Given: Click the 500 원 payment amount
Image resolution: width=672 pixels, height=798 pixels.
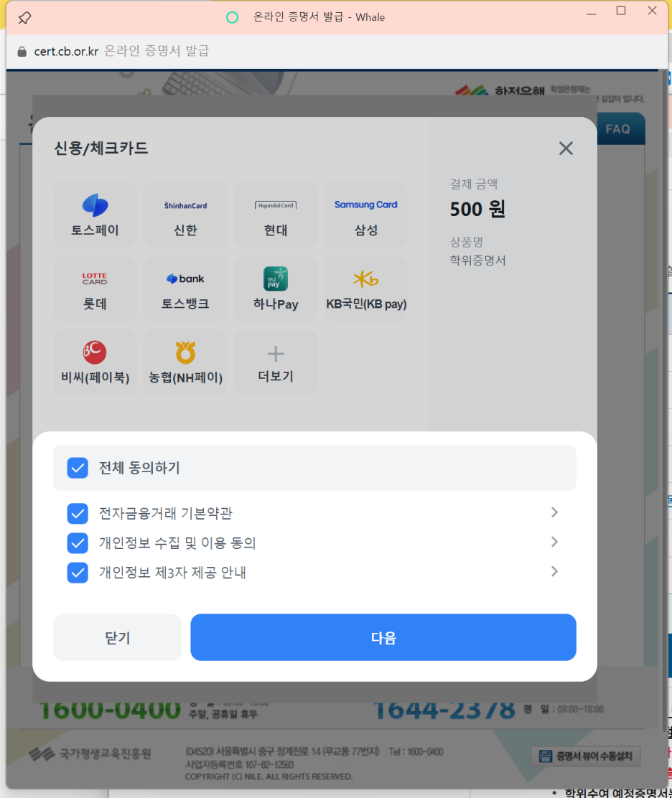Looking at the screenshot, I should click(477, 209).
